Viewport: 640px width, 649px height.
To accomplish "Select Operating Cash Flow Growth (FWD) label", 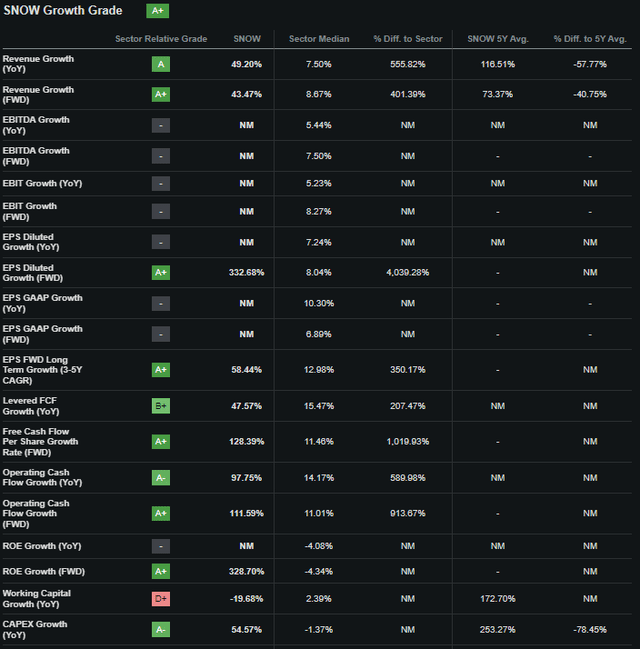I will tap(36, 513).
